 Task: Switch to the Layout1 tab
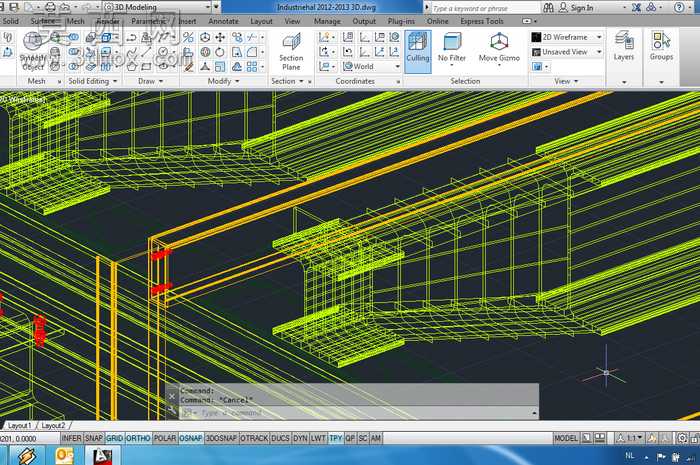[20, 426]
